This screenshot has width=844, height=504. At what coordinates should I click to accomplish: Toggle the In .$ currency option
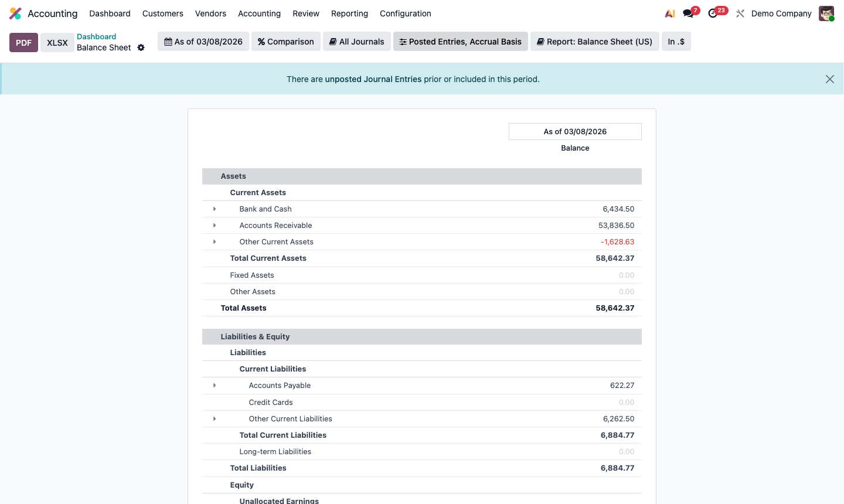(676, 42)
